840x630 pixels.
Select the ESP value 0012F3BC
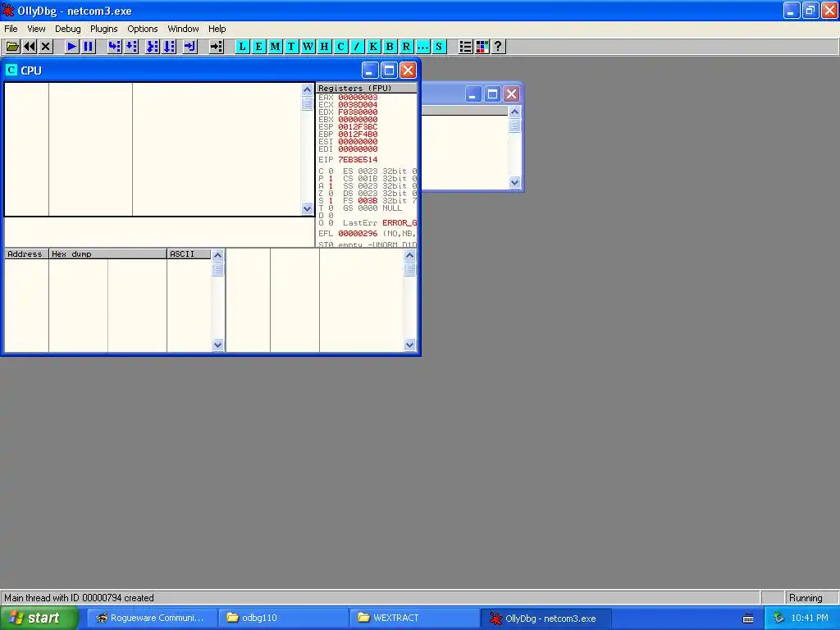(x=358, y=127)
